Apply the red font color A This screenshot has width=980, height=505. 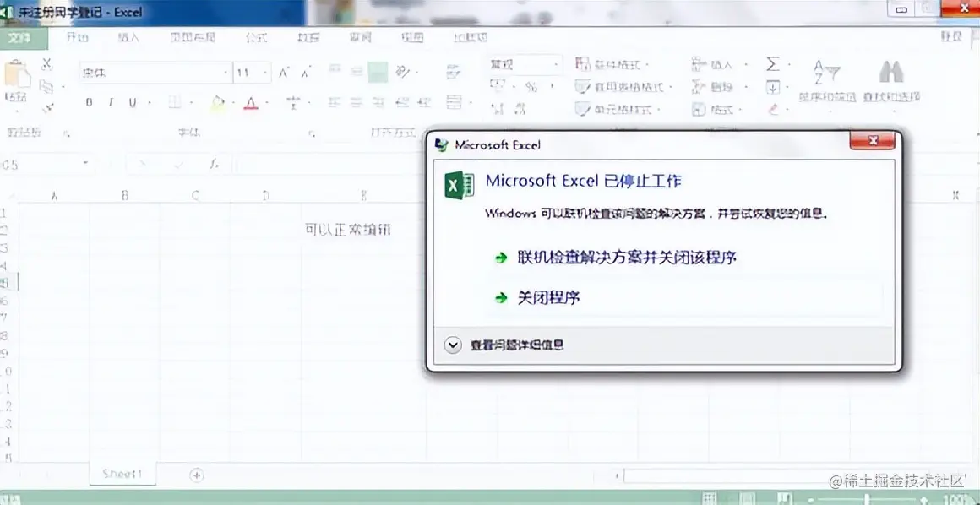coord(251,102)
